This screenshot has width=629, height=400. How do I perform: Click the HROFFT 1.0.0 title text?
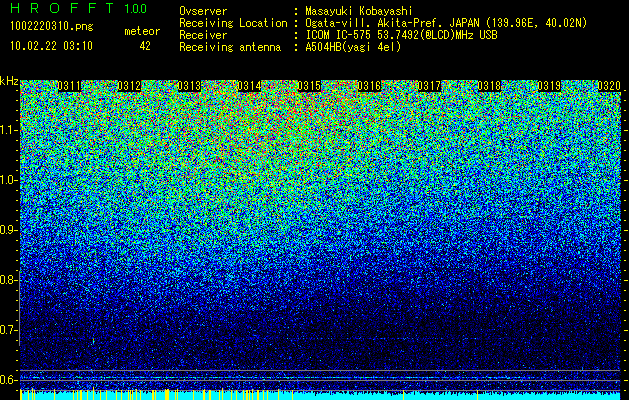click(79, 8)
